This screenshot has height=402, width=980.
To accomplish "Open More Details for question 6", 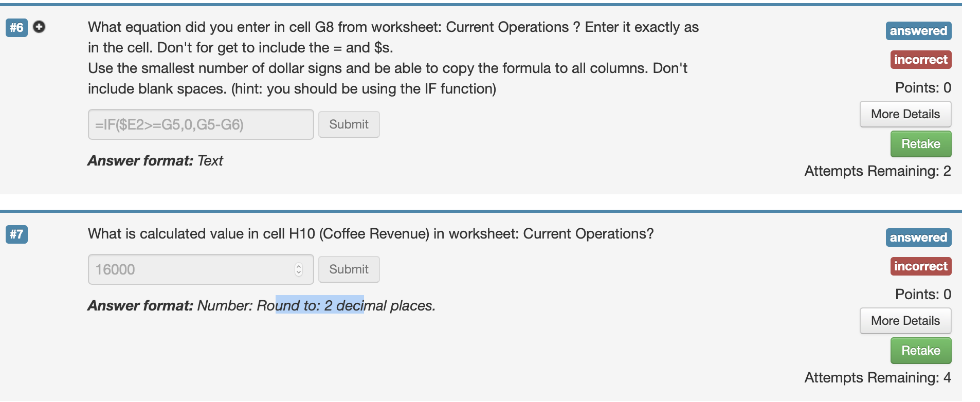I will pyautogui.click(x=905, y=114).
